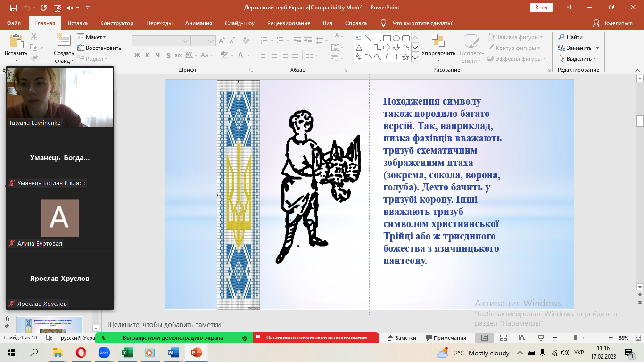This screenshot has height=362, width=644.
Task: Open the Анимация ribbon tab
Action: (198, 23)
